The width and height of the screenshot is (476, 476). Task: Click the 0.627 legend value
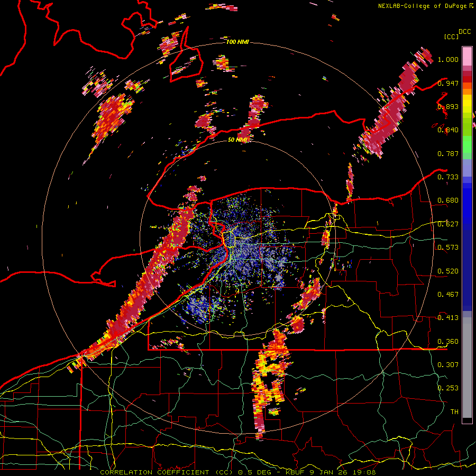(448, 224)
